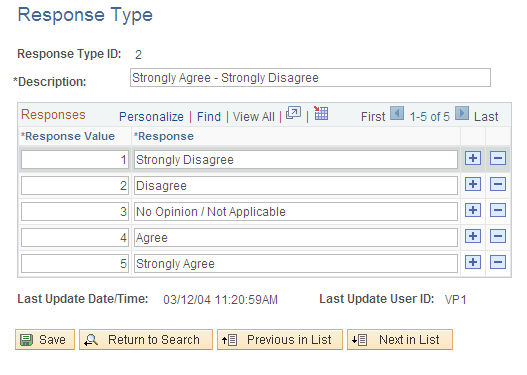The image size is (527, 375).
Task: Click the VP1 user ID value
Action: click(455, 299)
